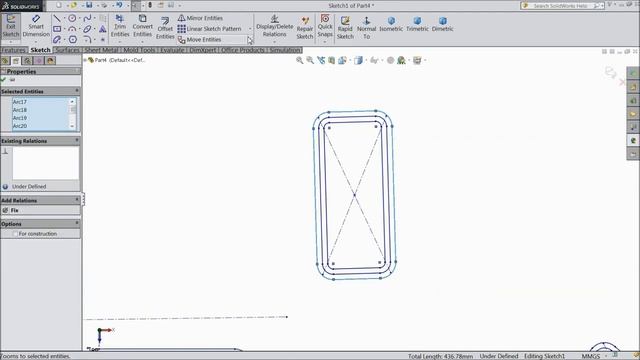Collapse the Existing Relations section

coord(77,140)
